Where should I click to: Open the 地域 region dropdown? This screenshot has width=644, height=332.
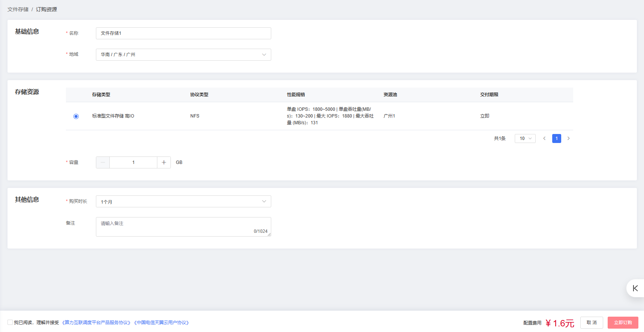(183, 55)
